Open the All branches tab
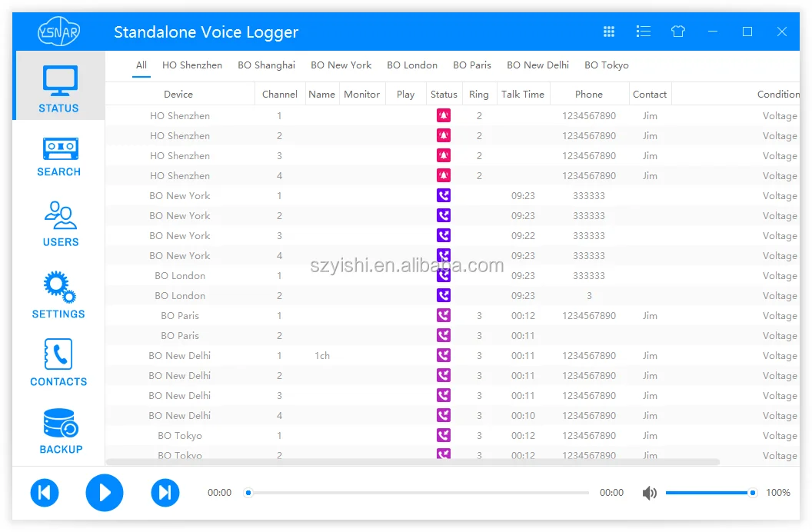Screen dimensions: 812x532 tap(141, 65)
